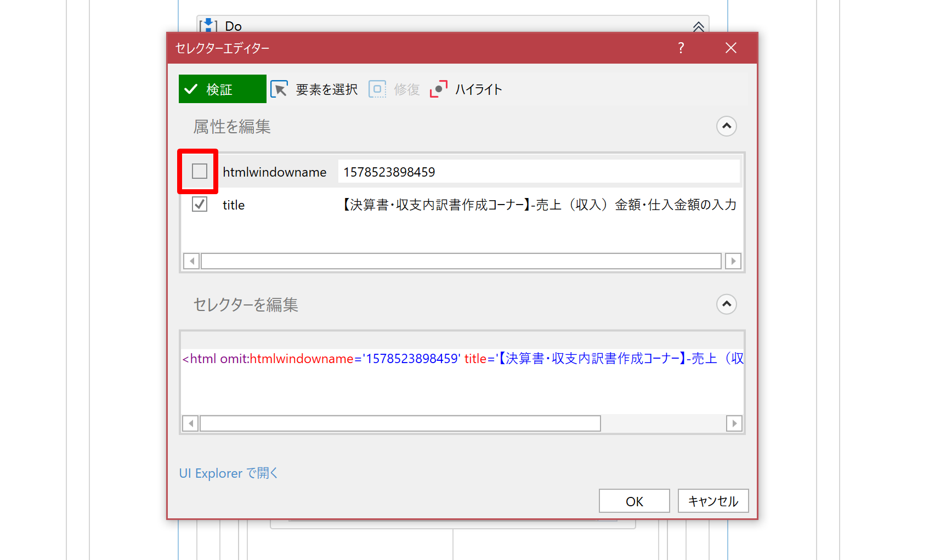Click the ハイライト label text

click(x=479, y=89)
